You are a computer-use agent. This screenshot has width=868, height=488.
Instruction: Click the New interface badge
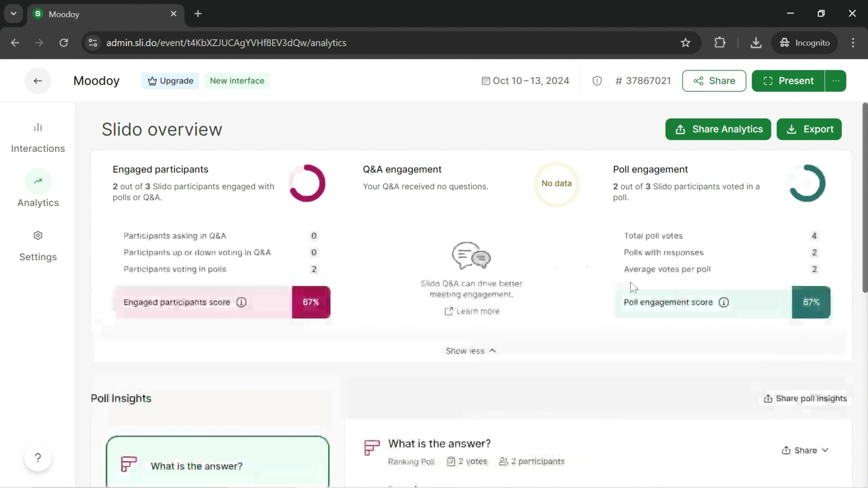pyautogui.click(x=237, y=81)
